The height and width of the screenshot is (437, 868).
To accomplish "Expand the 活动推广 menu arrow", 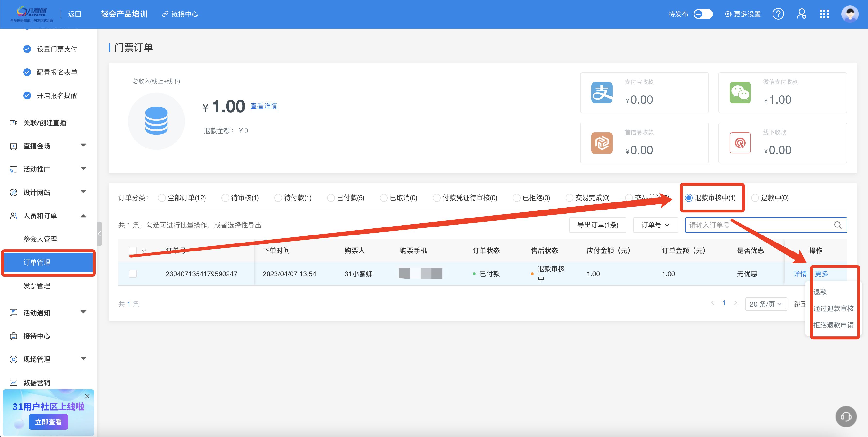I will (x=83, y=169).
